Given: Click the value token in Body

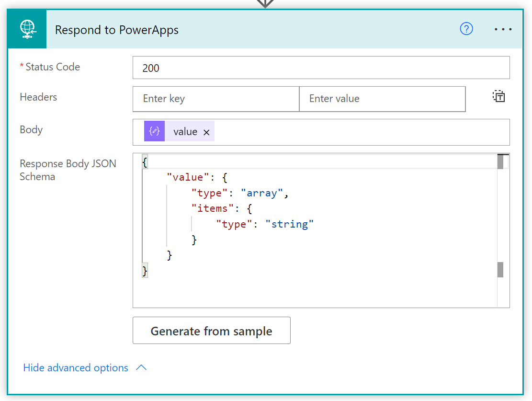Looking at the screenshot, I should point(179,131).
